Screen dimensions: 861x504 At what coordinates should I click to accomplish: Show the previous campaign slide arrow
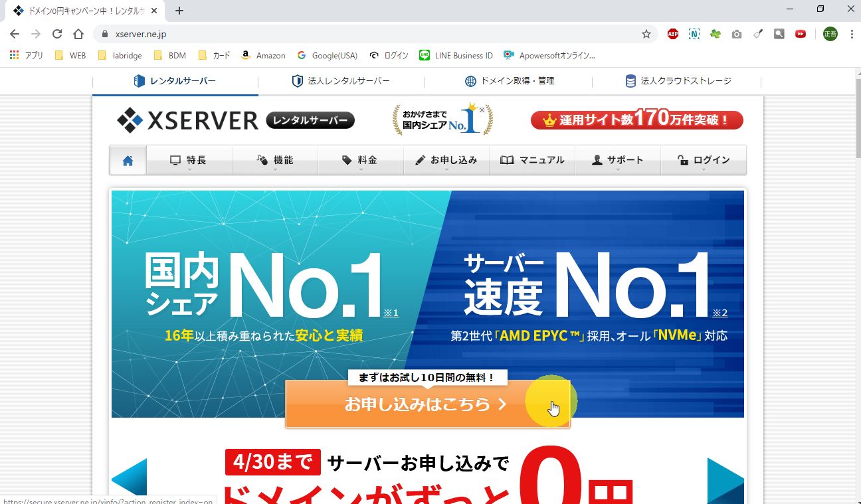[129, 481]
